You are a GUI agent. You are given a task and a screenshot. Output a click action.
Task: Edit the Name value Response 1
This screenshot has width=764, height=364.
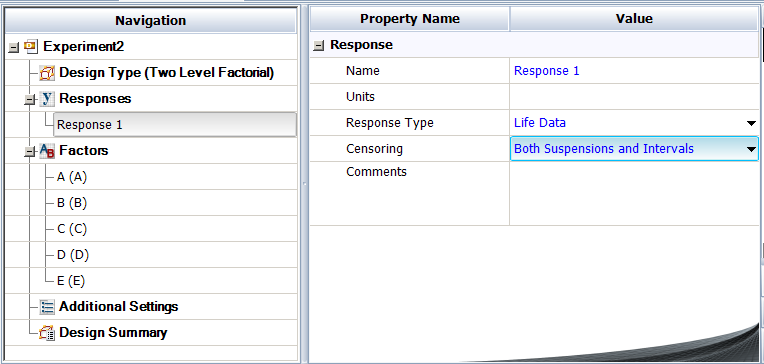tap(634, 71)
